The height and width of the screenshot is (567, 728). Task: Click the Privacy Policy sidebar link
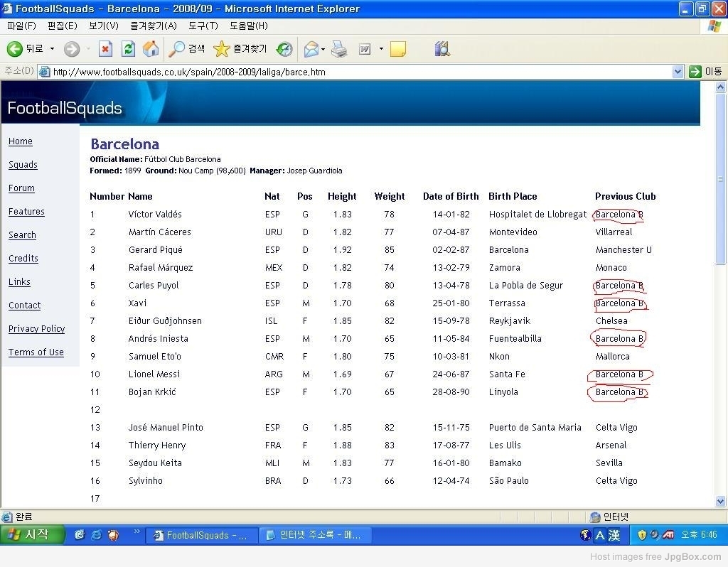(36, 329)
